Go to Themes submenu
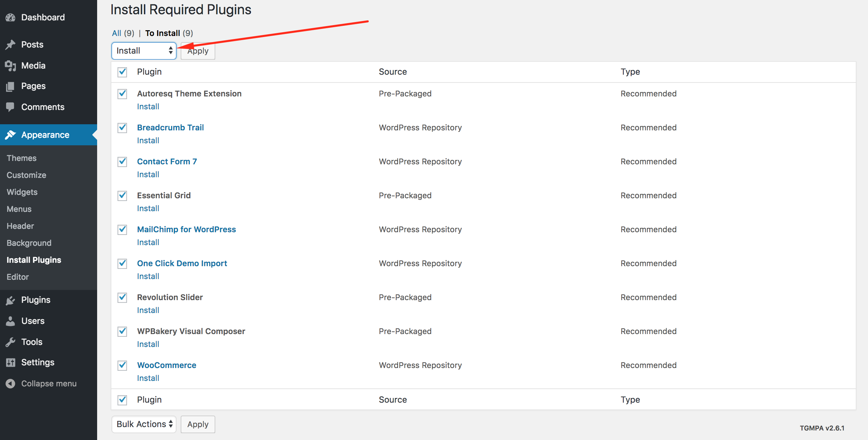Screen dimensions: 868x440 [21, 158]
